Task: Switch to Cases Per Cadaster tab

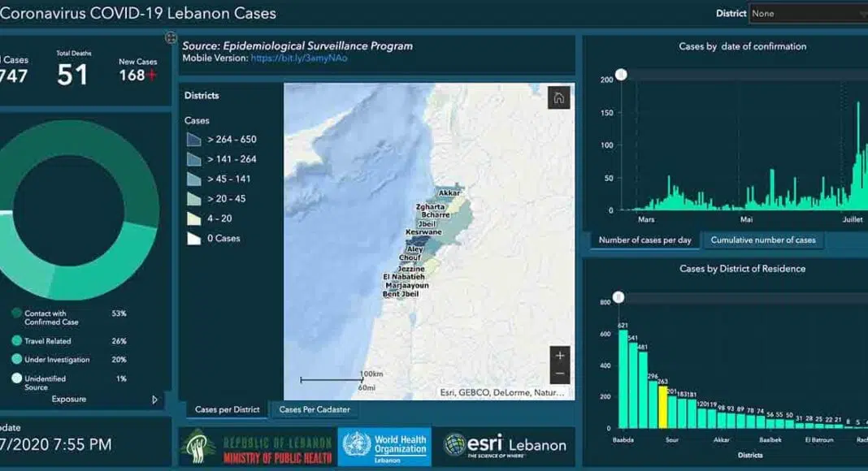Action: (314, 410)
